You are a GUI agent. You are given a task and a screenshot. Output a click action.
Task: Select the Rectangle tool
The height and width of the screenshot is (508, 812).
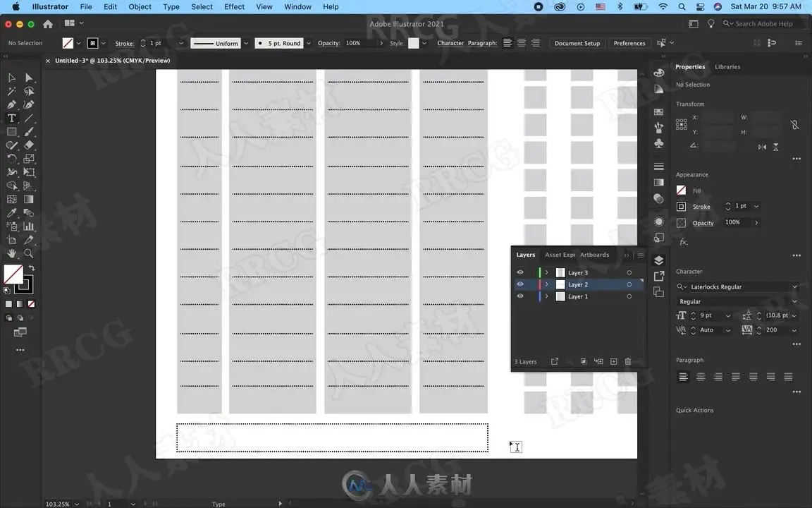point(11,132)
